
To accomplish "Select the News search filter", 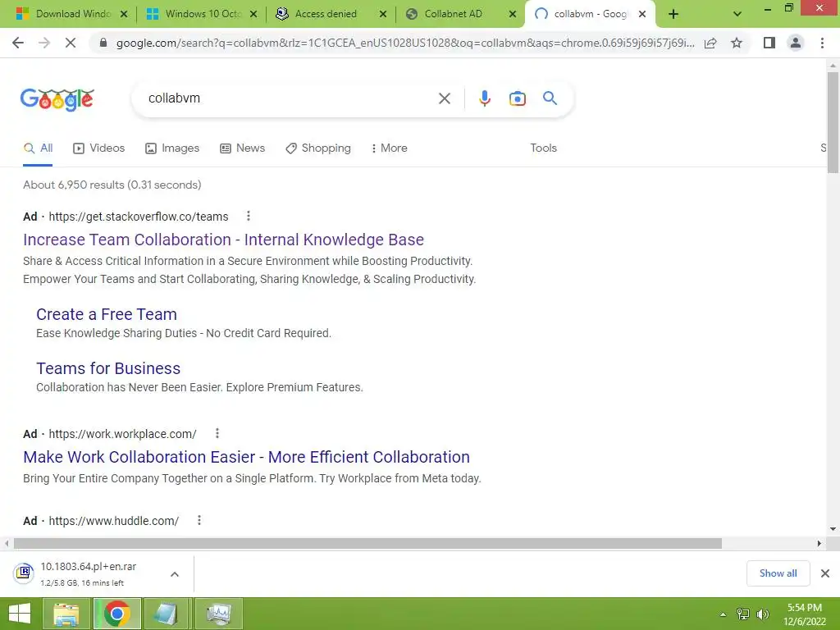I will pyautogui.click(x=243, y=148).
